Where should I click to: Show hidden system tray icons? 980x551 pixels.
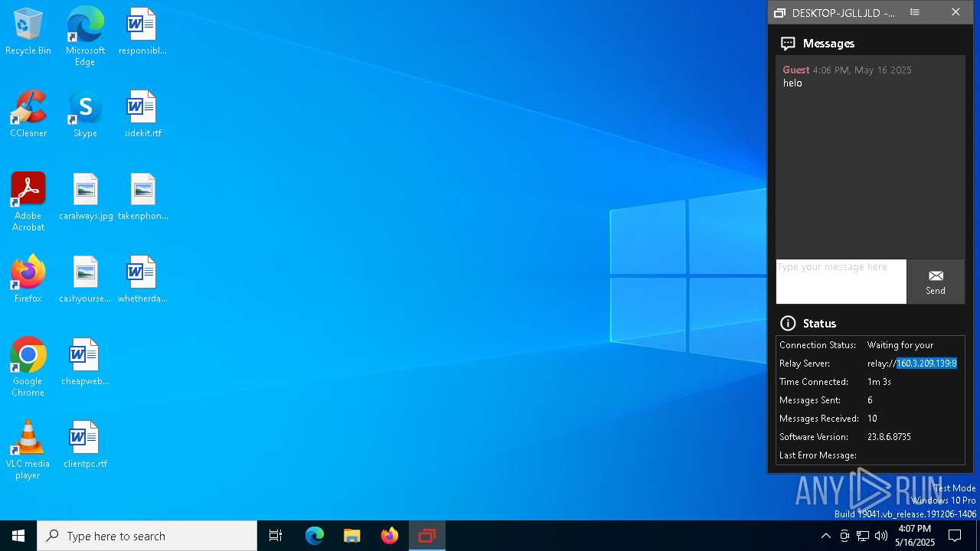(x=825, y=536)
